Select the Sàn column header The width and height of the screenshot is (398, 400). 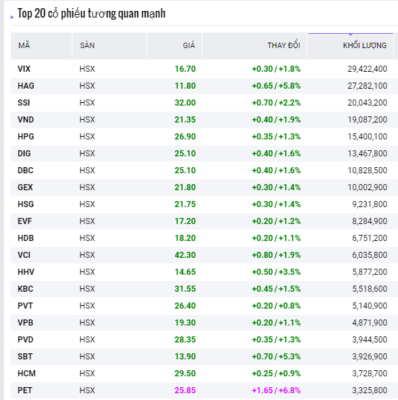87,45
